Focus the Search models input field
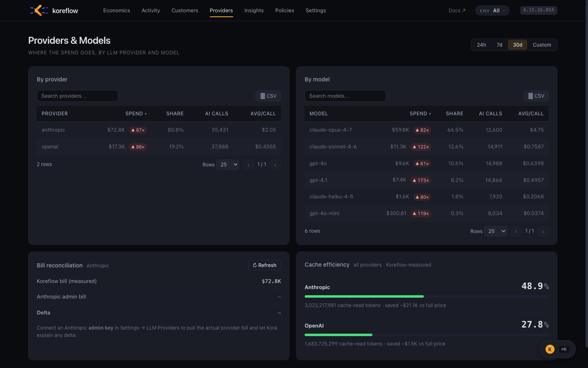The width and height of the screenshot is (588, 368). (x=345, y=96)
